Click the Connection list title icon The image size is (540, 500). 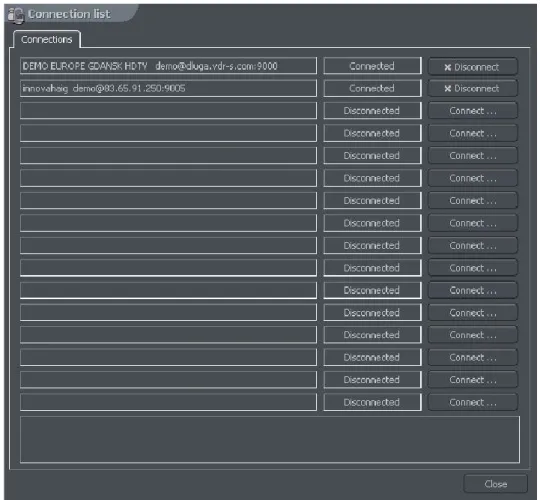[x=16, y=15]
